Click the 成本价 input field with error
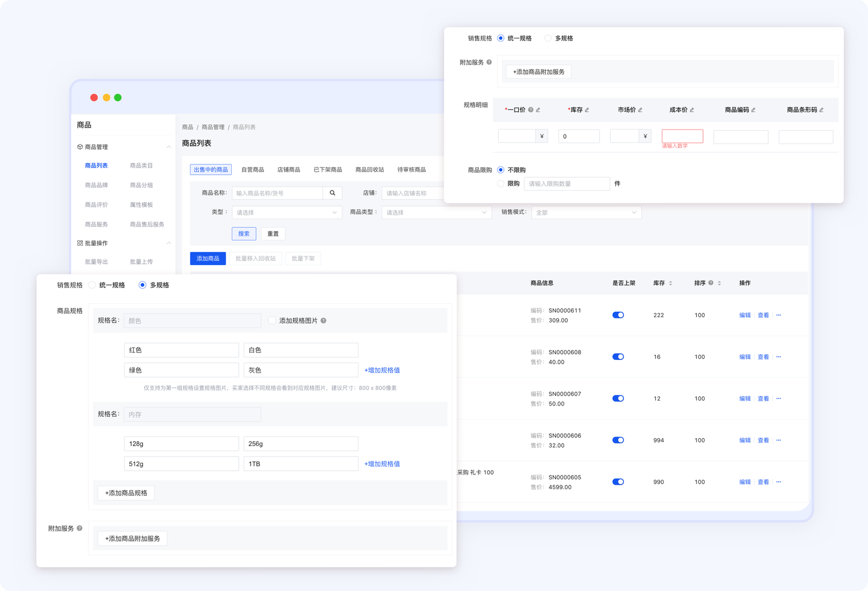Viewport: 868px width, 591px height. click(x=682, y=136)
